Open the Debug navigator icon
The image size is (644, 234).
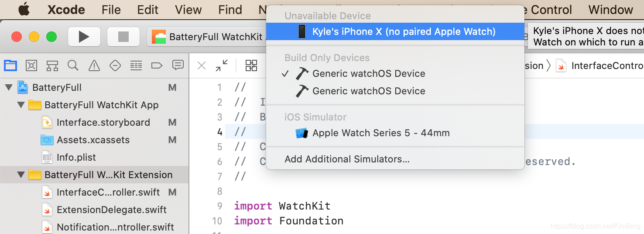pyautogui.click(x=136, y=66)
